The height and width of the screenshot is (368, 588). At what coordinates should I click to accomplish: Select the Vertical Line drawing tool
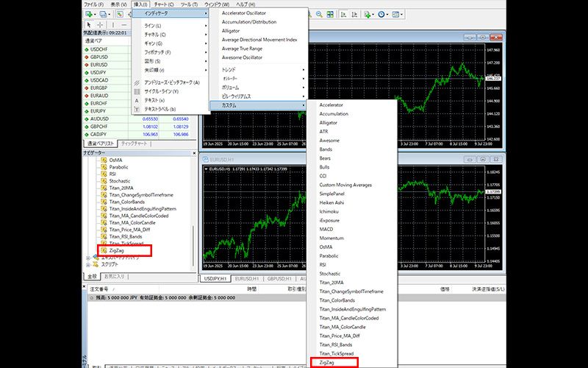point(113,25)
